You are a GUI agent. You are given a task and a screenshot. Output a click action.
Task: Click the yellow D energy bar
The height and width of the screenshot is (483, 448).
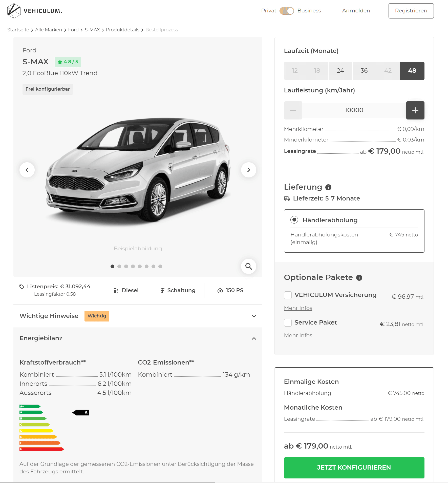point(36,431)
